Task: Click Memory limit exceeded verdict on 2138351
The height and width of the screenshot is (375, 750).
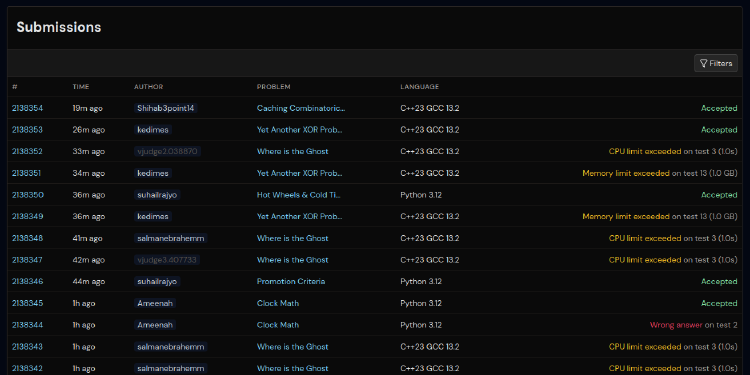Action: tap(626, 173)
